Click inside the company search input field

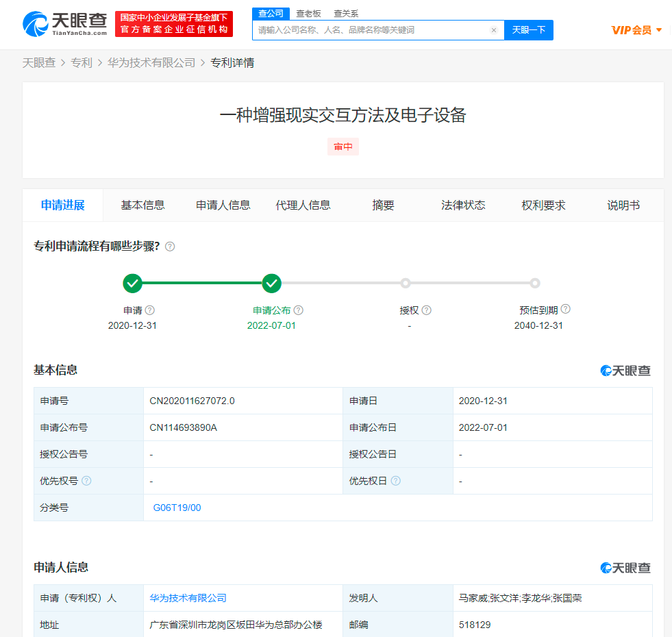377,30
